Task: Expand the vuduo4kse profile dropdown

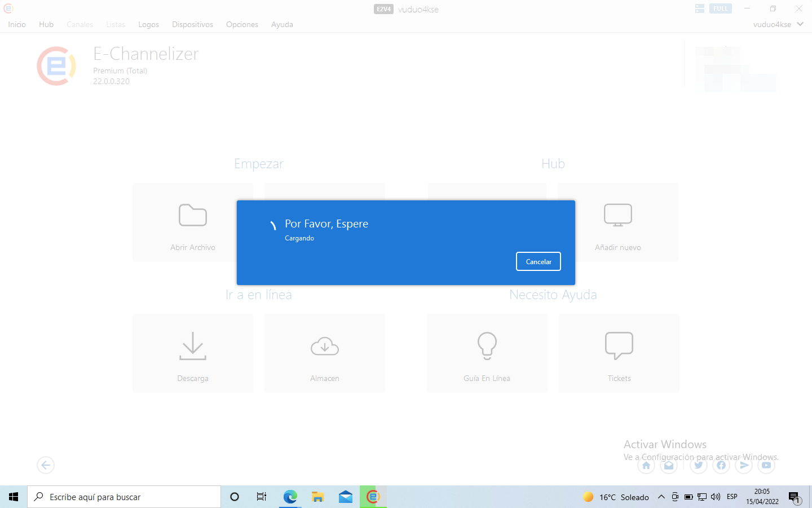Action: (x=800, y=24)
